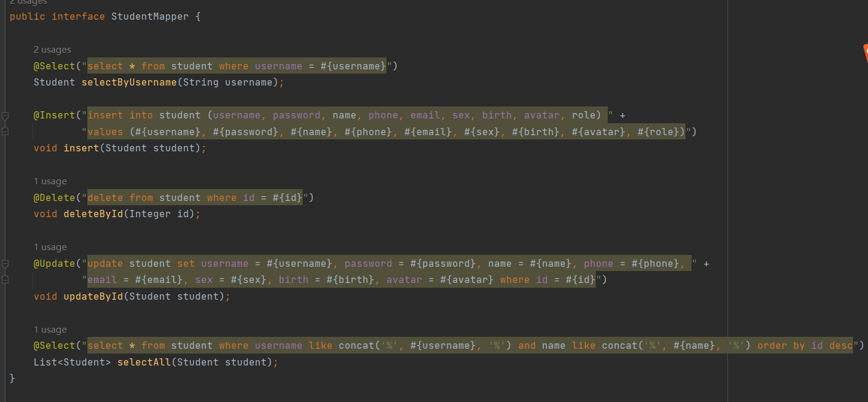The height and width of the screenshot is (402, 868).
Task: Click 'order by id desc' in the last query
Action: 805,346
